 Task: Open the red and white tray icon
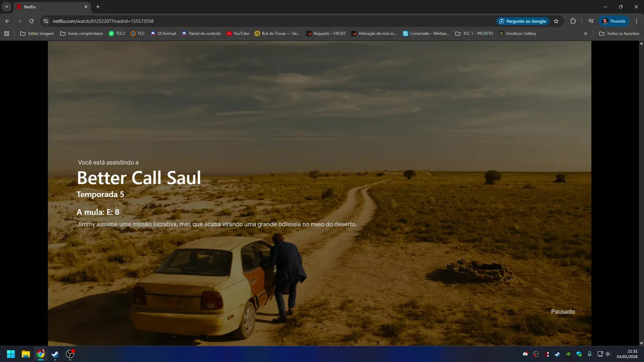[x=547, y=354]
